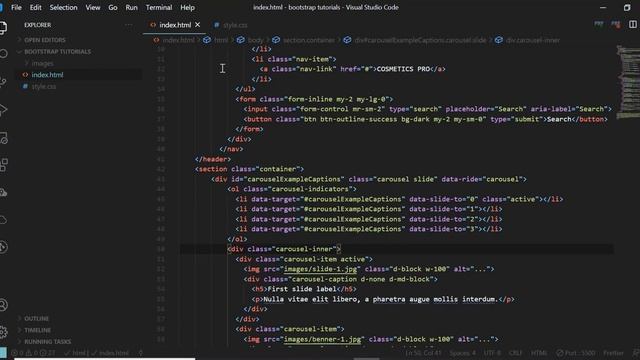
Task: Place cursor on carousel-inner div line
Action: coord(284,249)
